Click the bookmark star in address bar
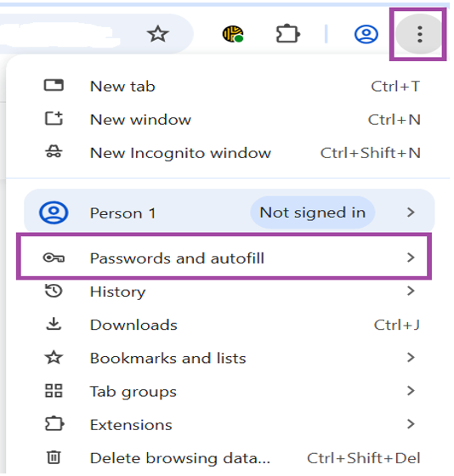The height and width of the screenshot is (476, 454). point(157,34)
